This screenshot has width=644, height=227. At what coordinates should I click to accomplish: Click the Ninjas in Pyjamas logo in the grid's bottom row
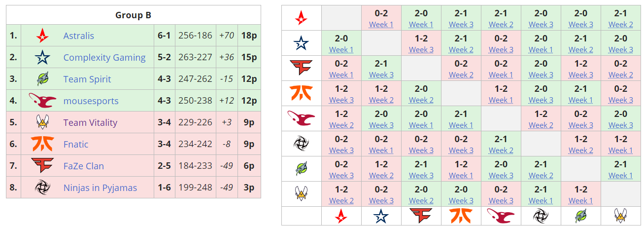[541, 216]
